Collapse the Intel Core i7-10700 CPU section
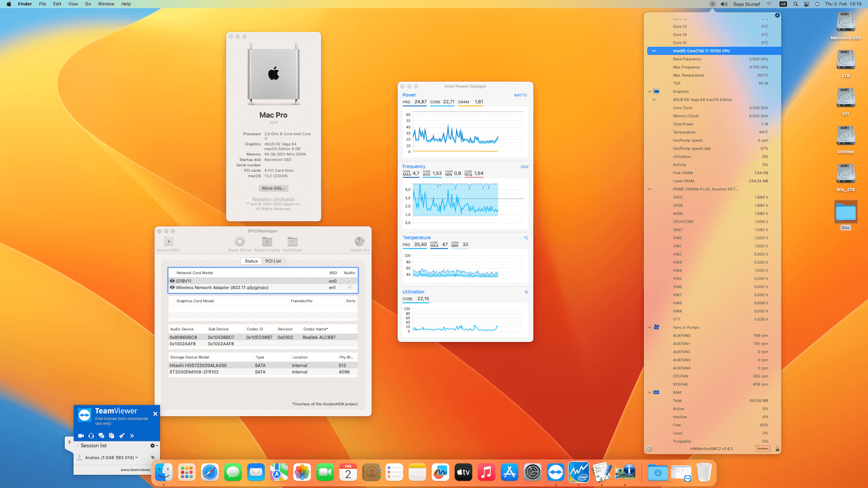 (x=654, y=51)
